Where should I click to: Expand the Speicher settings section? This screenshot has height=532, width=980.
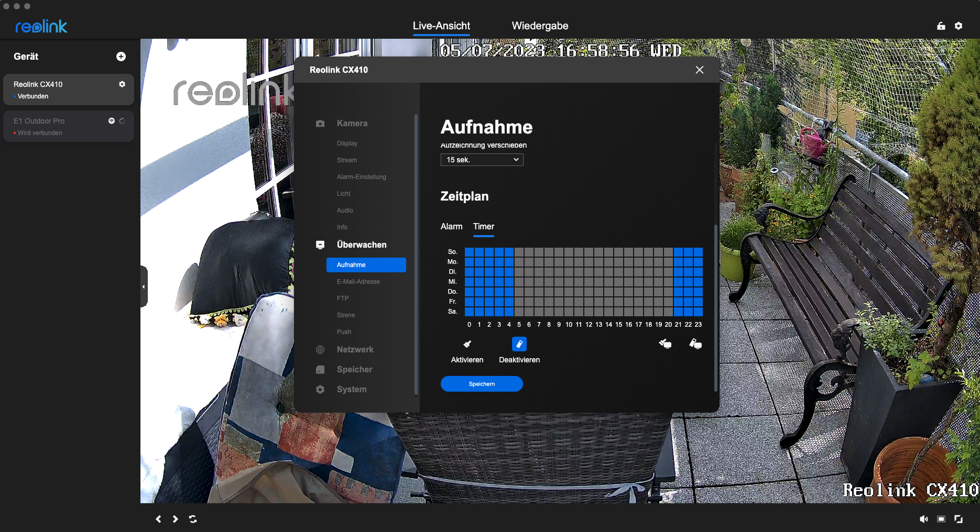coord(355,370)
